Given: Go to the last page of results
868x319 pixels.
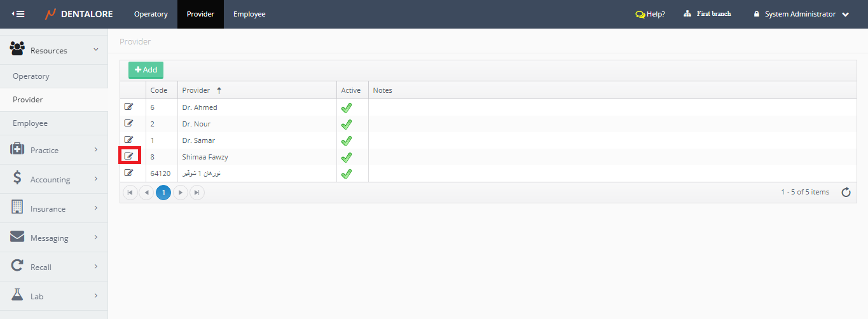Looking at the screenshot, I should [197, 193].
